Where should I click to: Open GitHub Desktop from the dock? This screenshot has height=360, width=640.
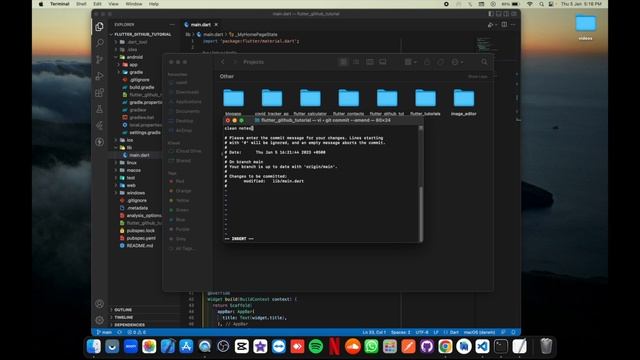pos(427,347)
